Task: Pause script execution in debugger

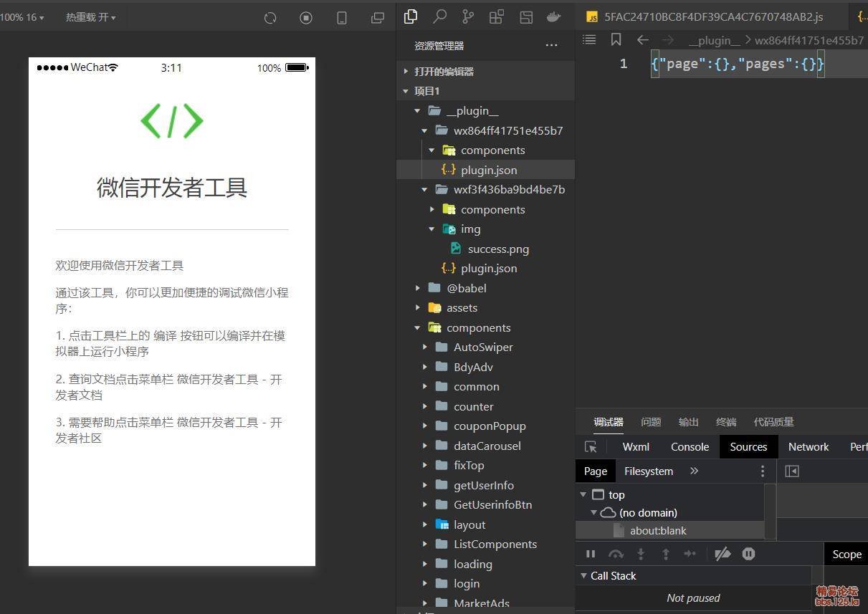Action: [591, 554]
